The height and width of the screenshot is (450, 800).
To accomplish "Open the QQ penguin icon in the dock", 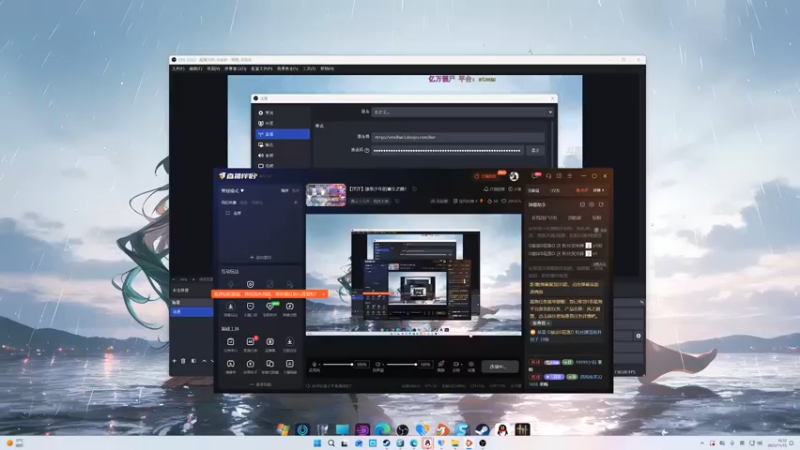I will tap(502, 430).
